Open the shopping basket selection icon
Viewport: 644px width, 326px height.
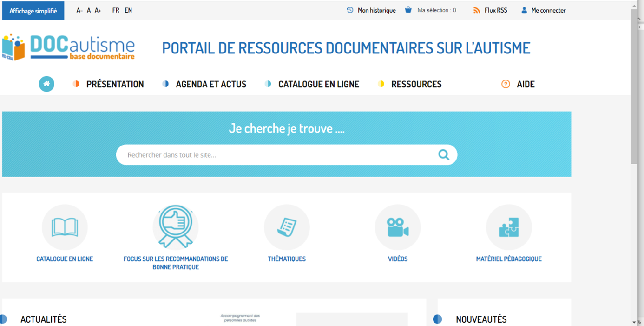click(x=408, y=10)
